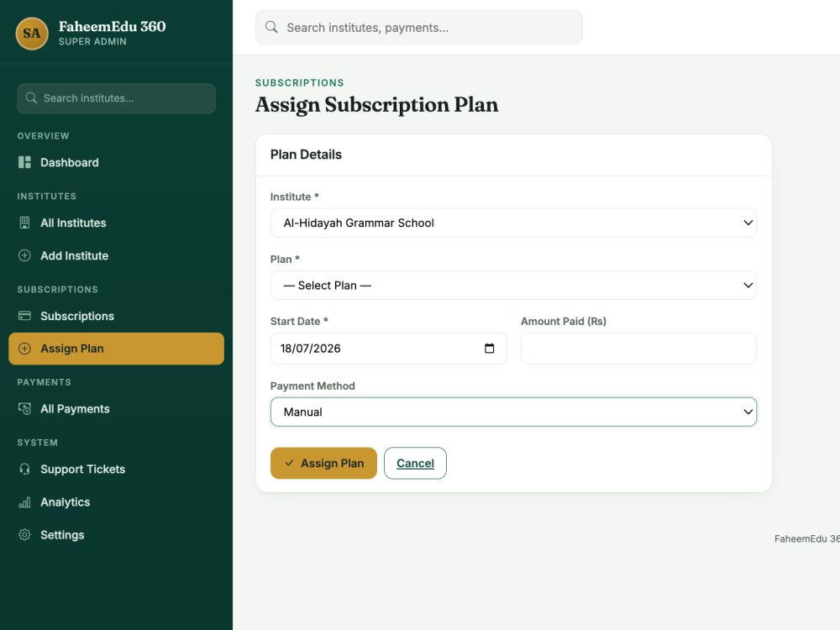840x630 pixels.
Task: Open the Start Date calendar picker icon
Action: (x=489, y=349)
